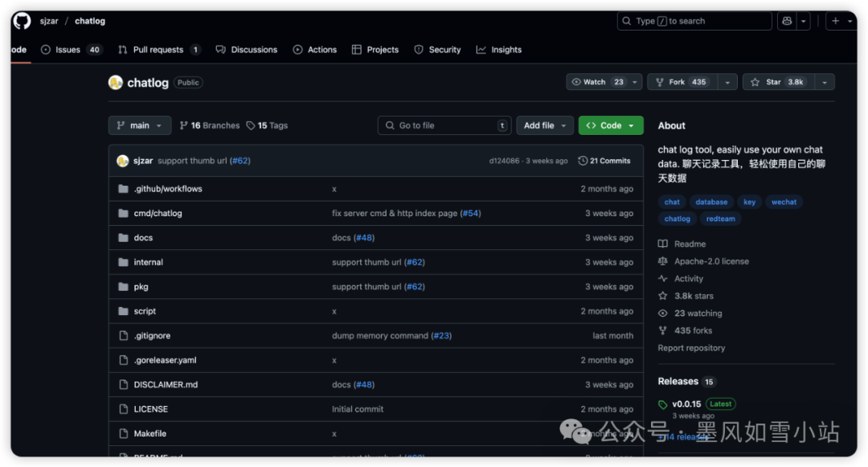Image resolution: width=868 pixels, height=467 pixels.
Task: Select the database topic tag
Action: tap(711, 202)
